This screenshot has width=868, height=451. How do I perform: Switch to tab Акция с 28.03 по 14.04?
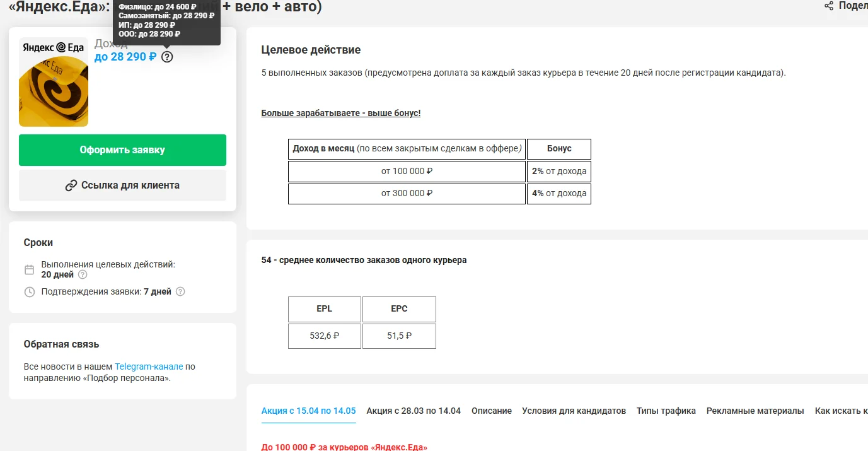click(x=414, y=411)
